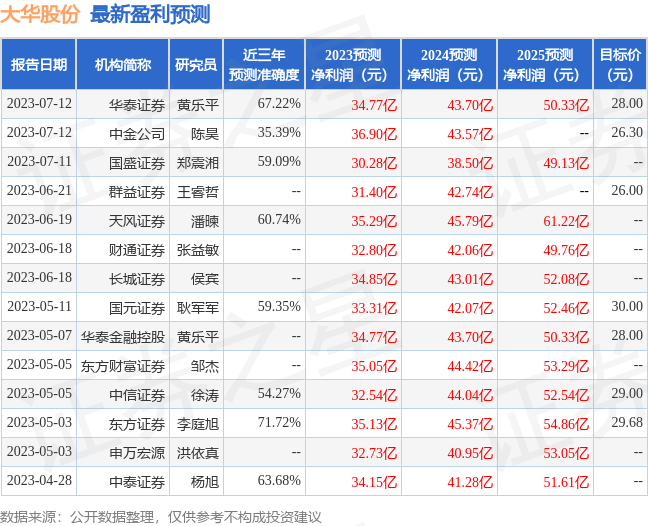Click report date 2023-07-11
The height and width of the screenshot is (526, 648).
pos(39,161)
